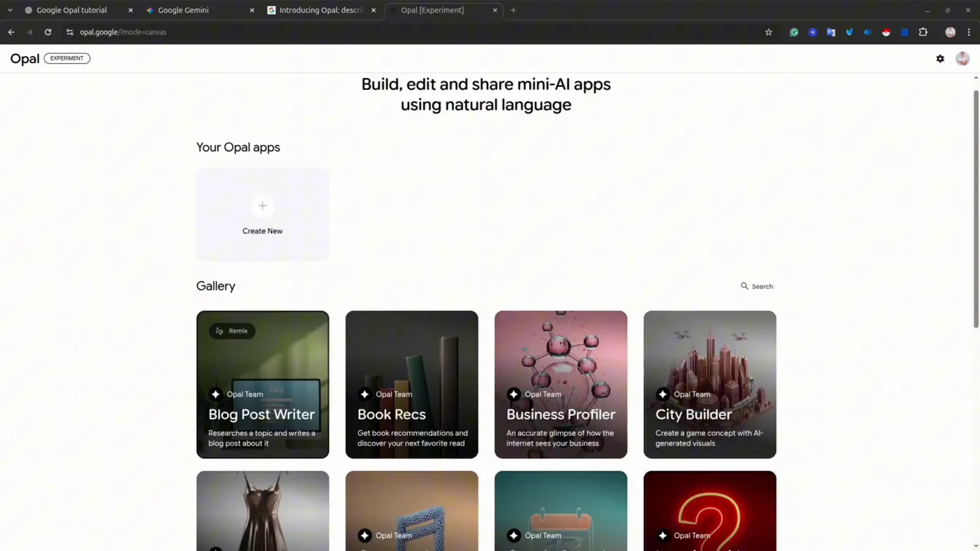
Task: Open the gallery card with the dress image
Action: 262,511
